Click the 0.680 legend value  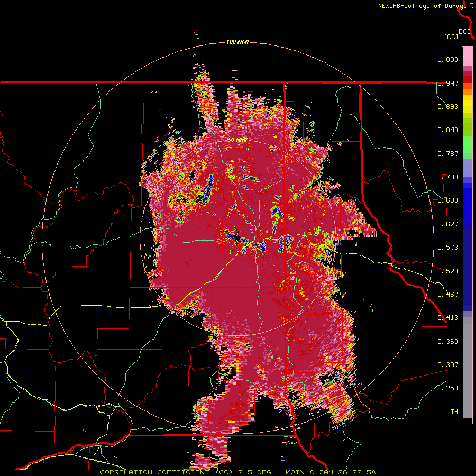448,200
